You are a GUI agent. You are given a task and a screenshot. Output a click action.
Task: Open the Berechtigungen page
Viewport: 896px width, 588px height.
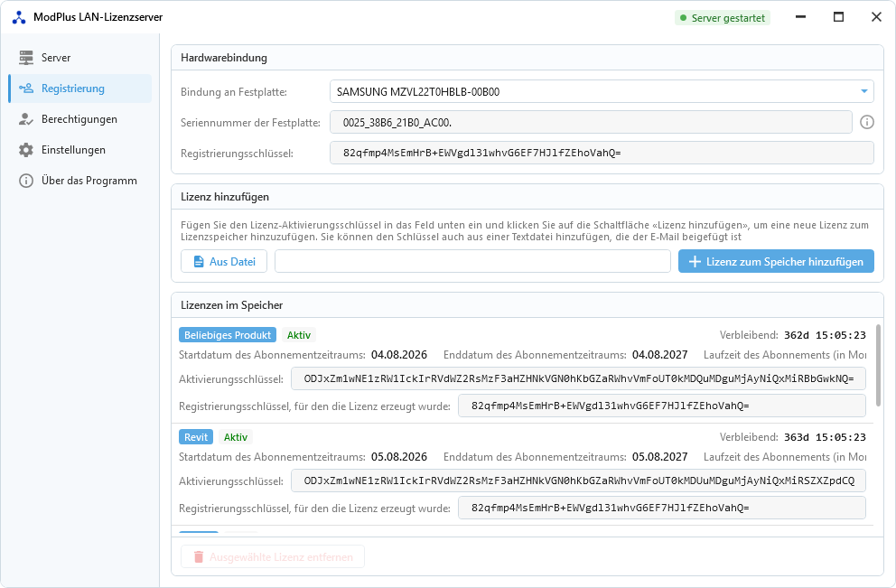pos(80,119)
